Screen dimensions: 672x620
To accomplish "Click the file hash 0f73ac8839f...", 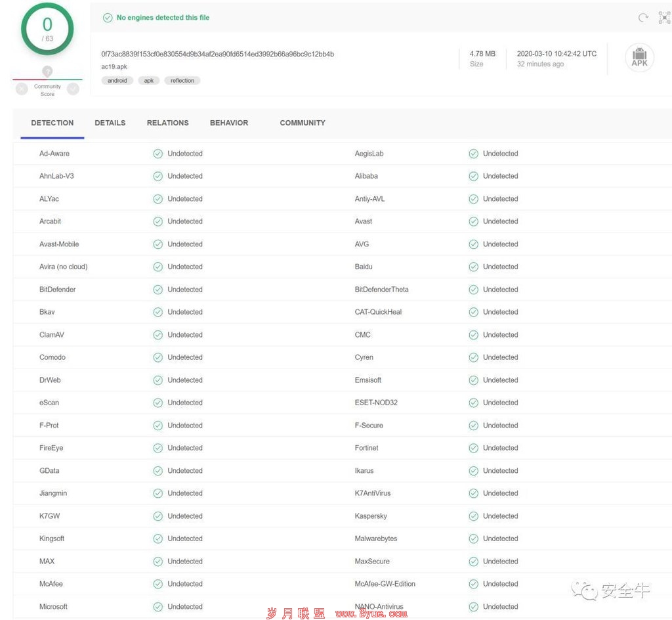I will (218, 54).
